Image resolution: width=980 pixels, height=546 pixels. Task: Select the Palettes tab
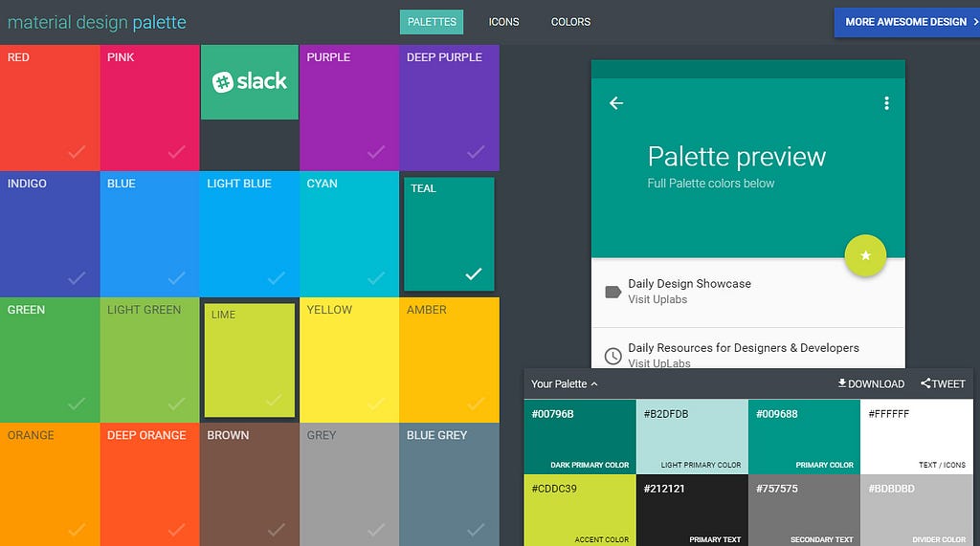[432, 22]
